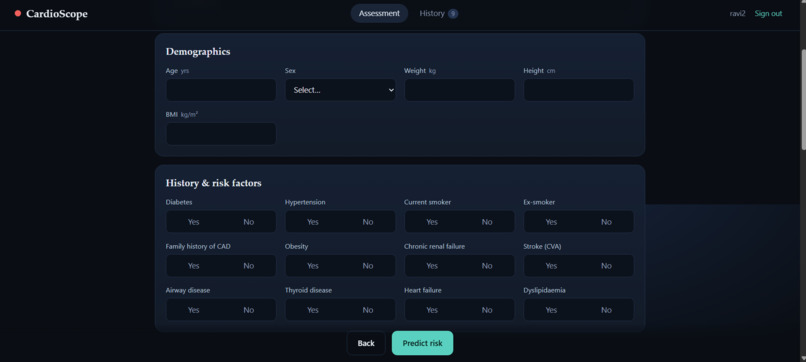Click the CardioScope brand name

(57, 14)
